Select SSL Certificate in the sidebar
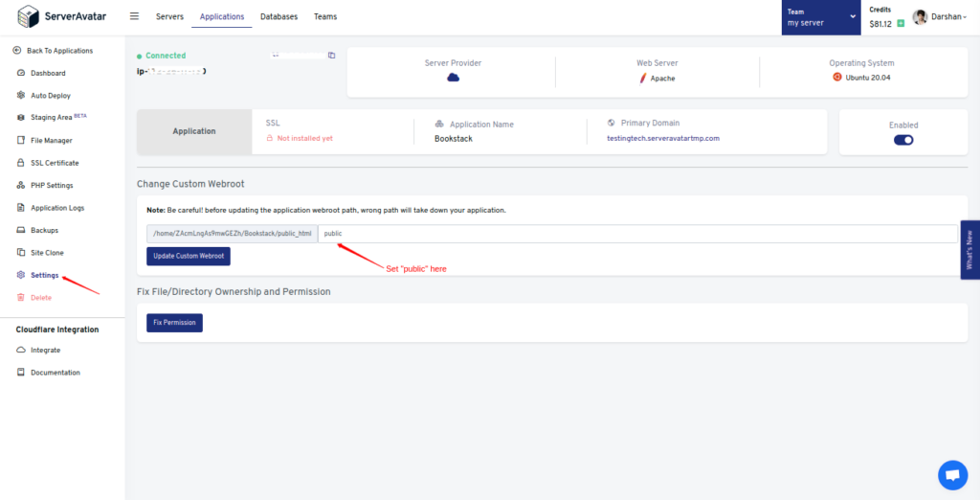The height and width of the screenshot is (500, 980). pos(55,163)
